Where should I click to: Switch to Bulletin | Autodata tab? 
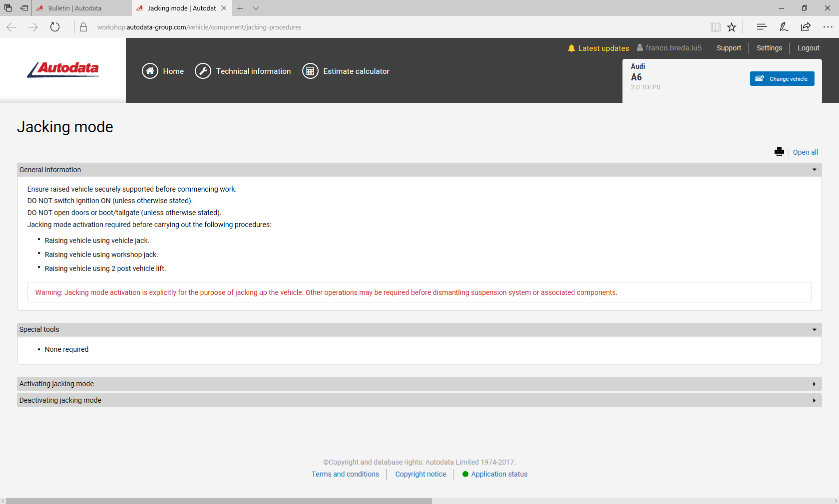(82, 8)
